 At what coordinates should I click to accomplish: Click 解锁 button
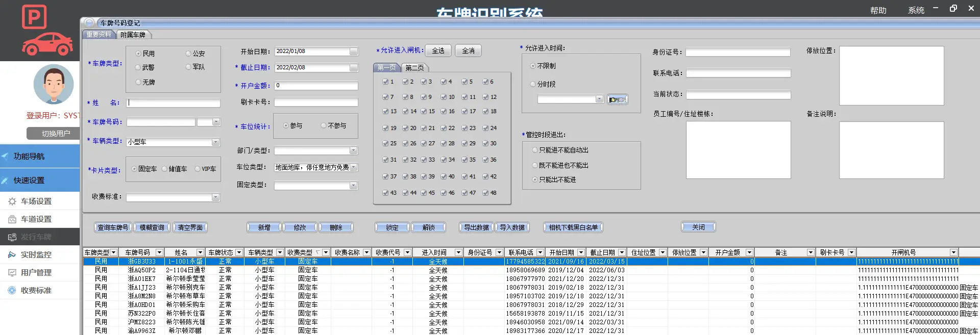(429, 227)
